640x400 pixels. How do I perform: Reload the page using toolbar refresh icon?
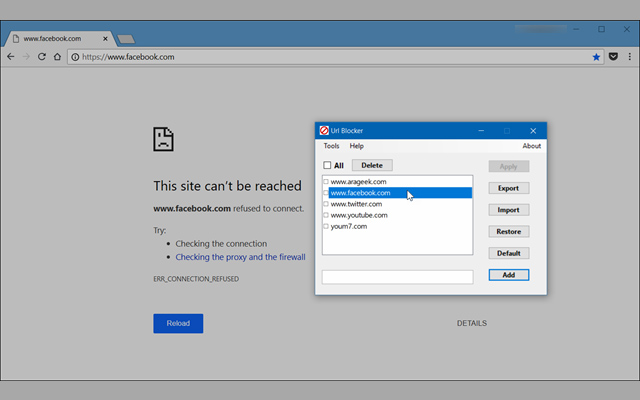click(42, 57)
